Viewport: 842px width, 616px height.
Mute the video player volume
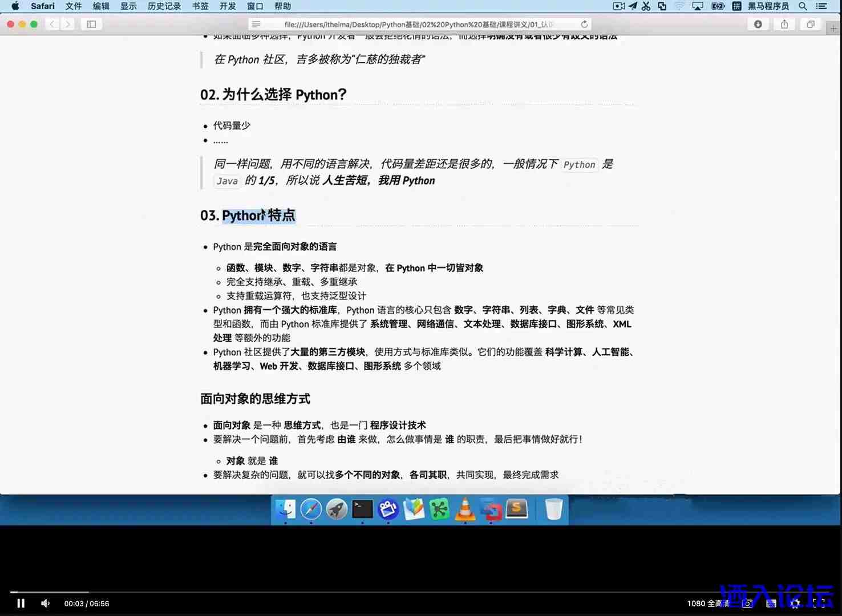(x=46, y=603)
